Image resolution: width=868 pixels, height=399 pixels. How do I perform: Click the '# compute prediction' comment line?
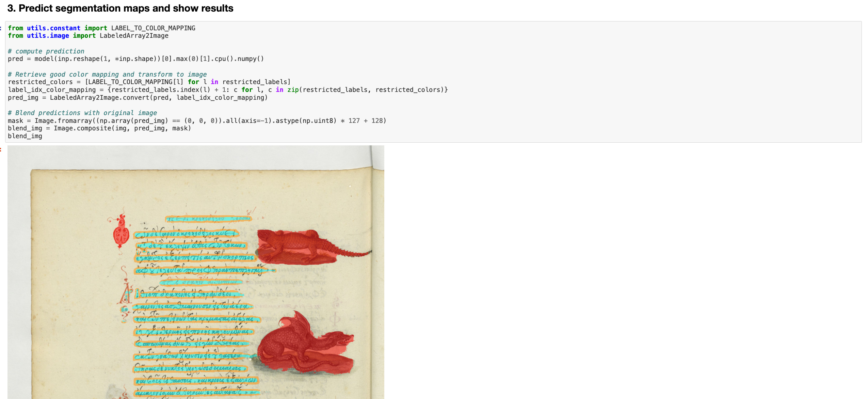pyautogui.click(x=46, y=51)
